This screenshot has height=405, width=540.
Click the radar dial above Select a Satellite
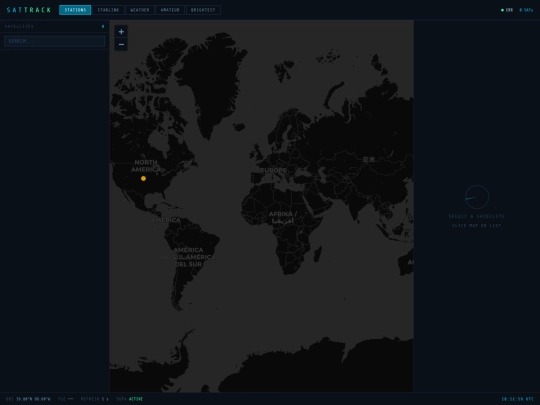pyautogui.click(x=477, y=197)
